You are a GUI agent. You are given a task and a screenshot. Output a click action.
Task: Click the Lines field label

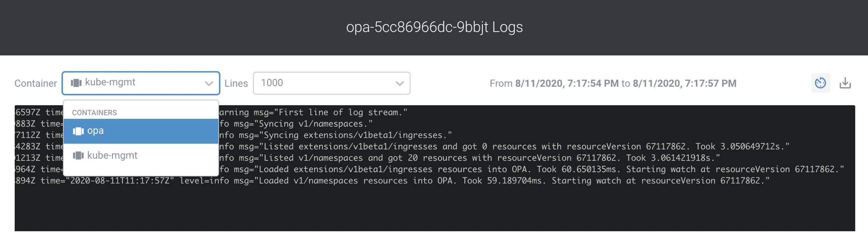click(x=236, y=83)
